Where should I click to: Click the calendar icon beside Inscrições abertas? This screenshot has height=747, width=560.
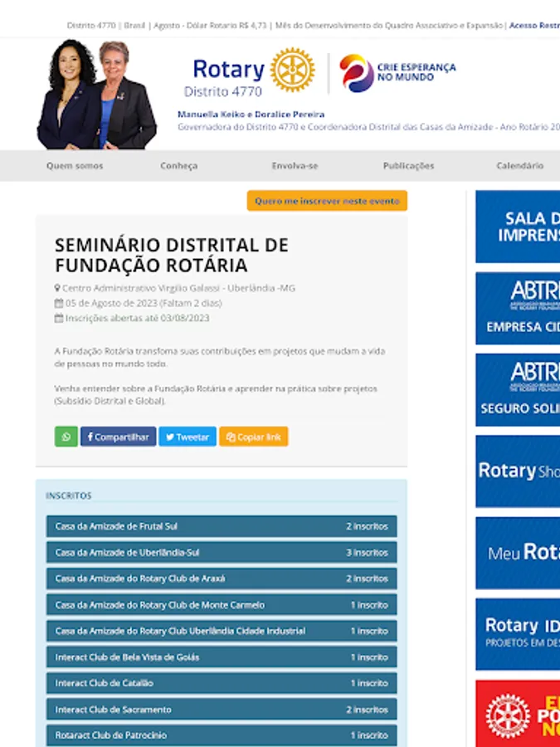tap(59, 318)
